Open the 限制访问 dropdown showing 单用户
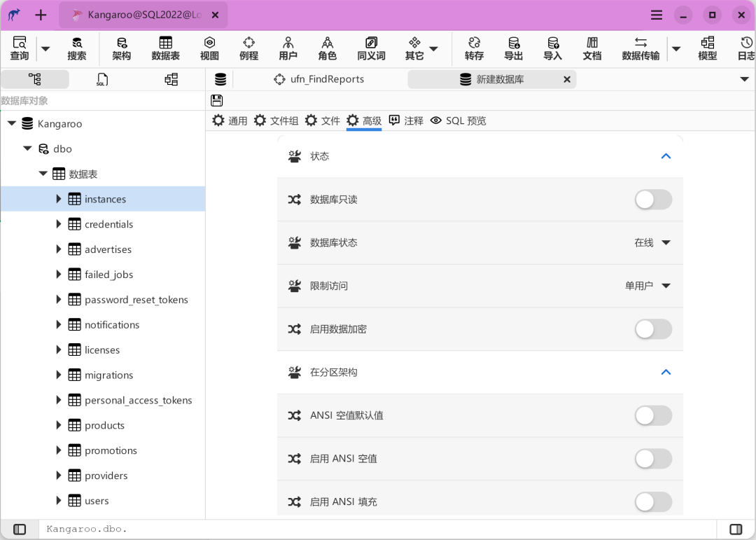This screenshot has height=540, width=756. click(647, 286)
